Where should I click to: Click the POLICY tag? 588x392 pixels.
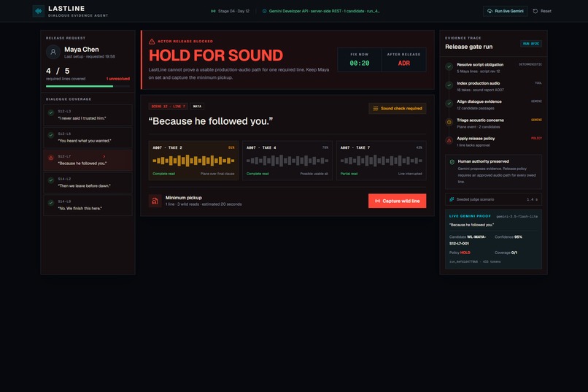(536, 139)
